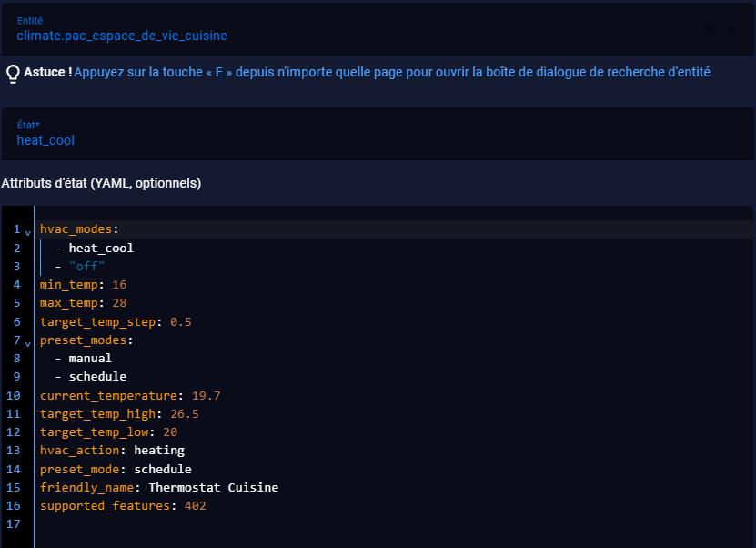Image resolution: width=756 pixels, height=548 pixels.
Task: Open the entity search dialog tip link
Action: 391,72
